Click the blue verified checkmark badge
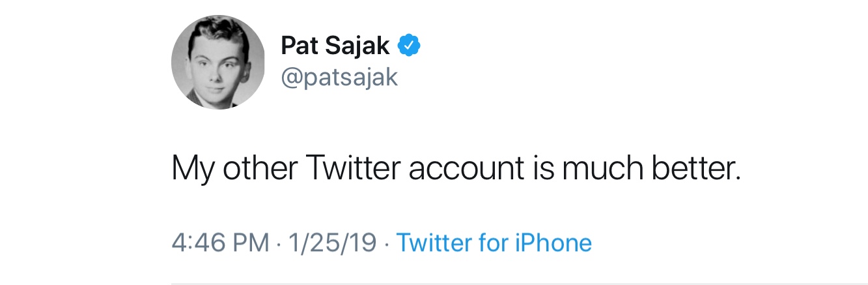 coord(410,46)
